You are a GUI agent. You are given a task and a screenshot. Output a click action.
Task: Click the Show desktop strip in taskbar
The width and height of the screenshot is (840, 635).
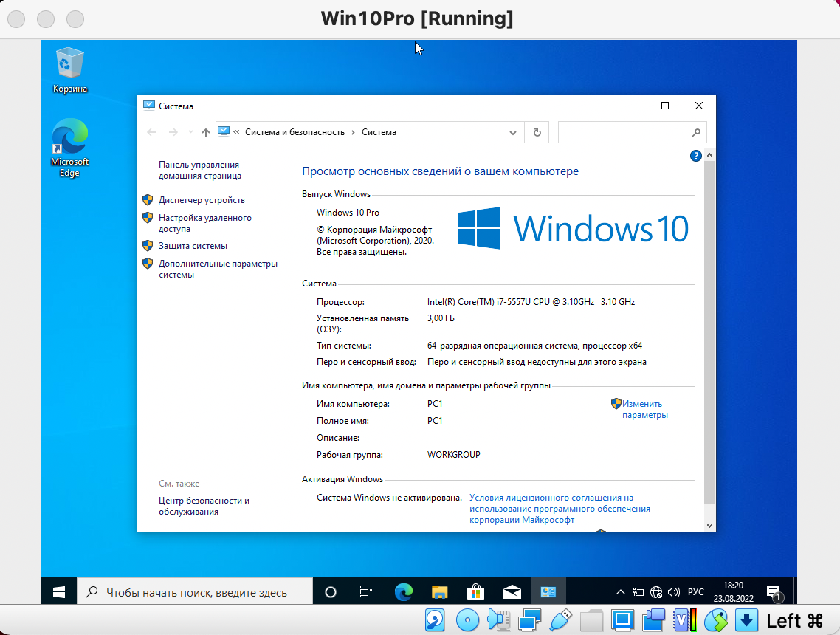(795, 591)
